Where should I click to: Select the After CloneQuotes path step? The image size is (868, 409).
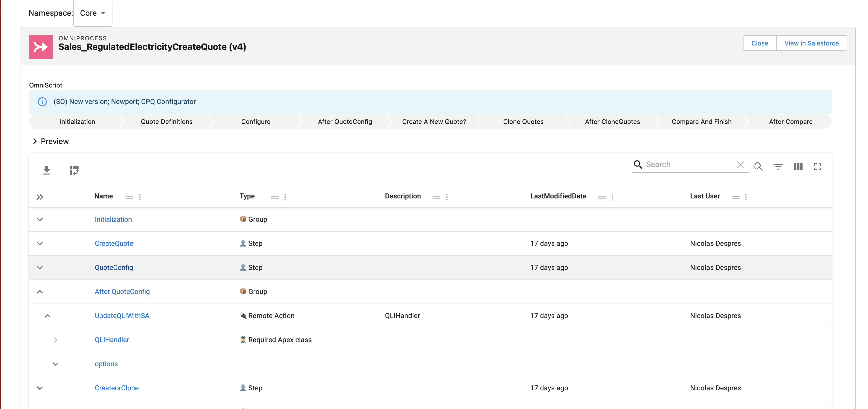tap(612, 121)
